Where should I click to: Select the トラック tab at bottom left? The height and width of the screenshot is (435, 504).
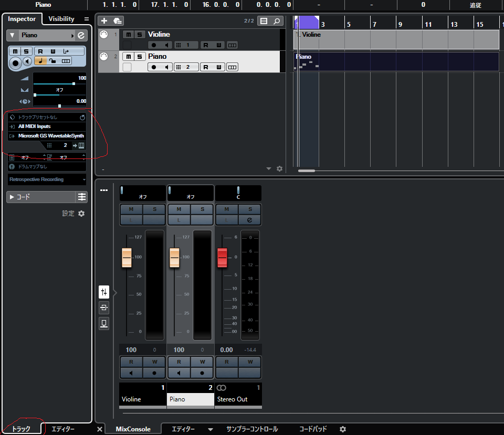[21, 429]
